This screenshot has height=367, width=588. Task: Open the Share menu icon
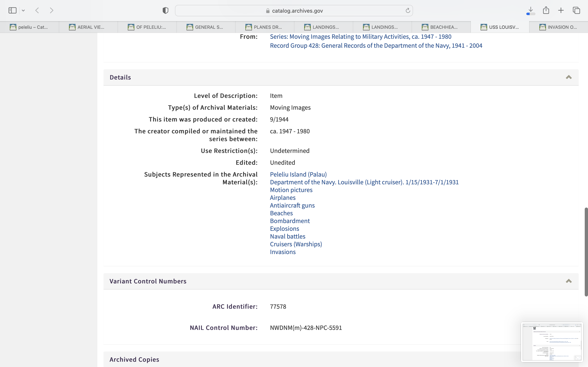[x=546, y=10]
